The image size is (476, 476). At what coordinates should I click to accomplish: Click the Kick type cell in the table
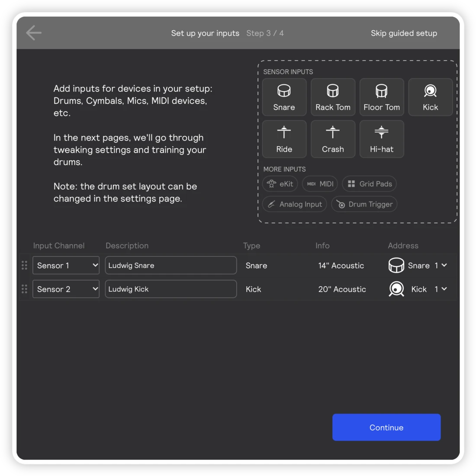pyautogui.click(x=253, y=289)
